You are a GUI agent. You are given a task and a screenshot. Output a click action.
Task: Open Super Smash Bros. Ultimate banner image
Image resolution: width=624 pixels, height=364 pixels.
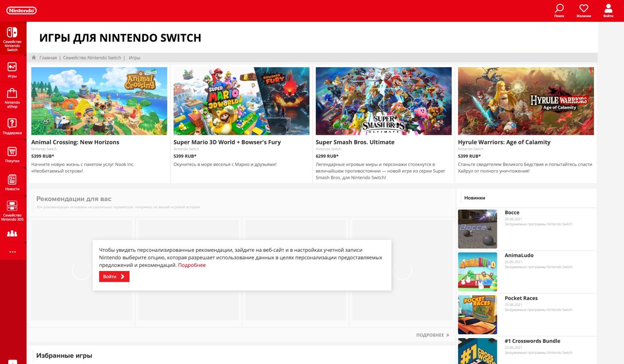click(384, 101)
